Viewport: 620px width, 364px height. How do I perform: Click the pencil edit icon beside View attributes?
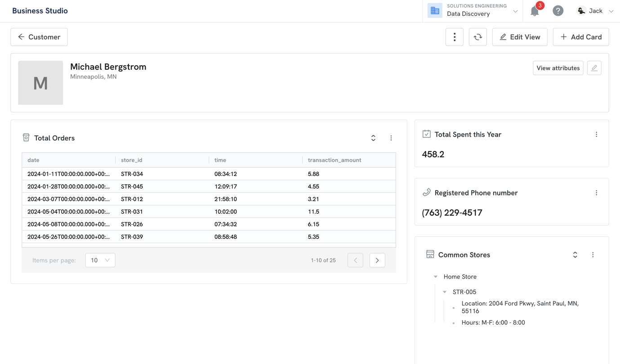click(x=594, y=68)
